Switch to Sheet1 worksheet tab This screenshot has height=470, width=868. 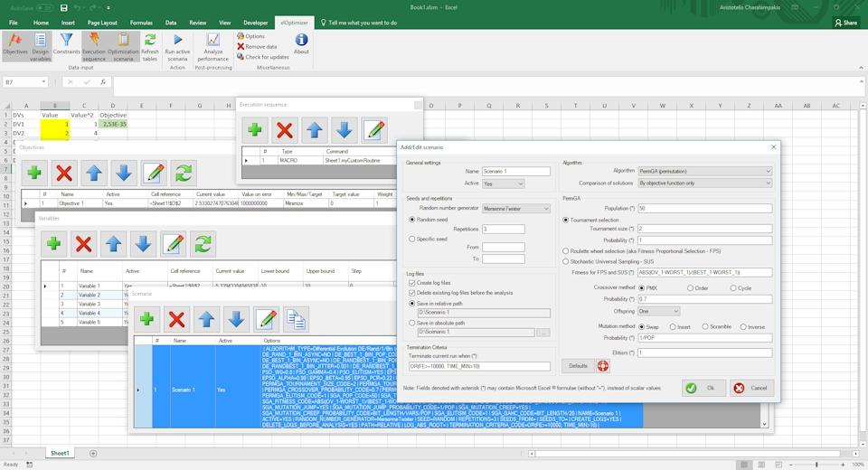60,454
